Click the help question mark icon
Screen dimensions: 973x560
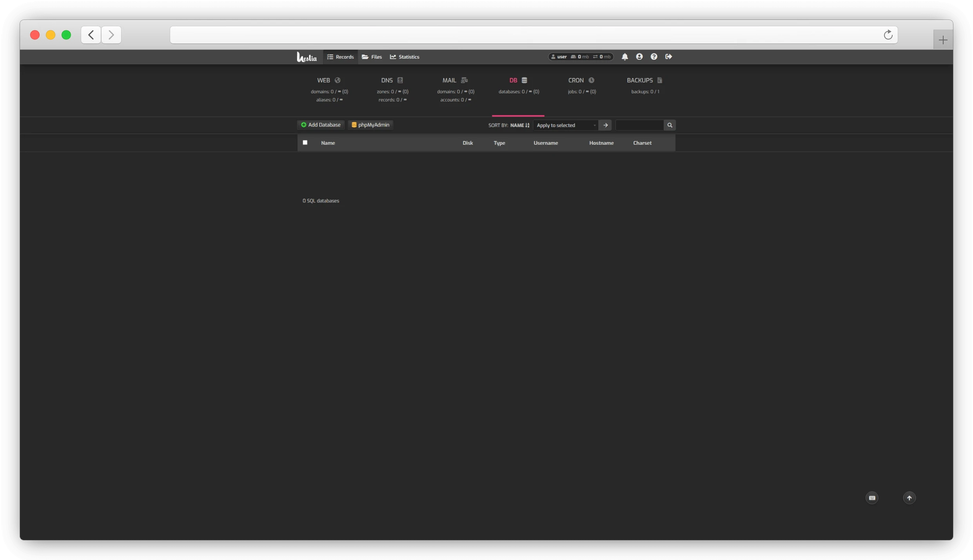654,56
